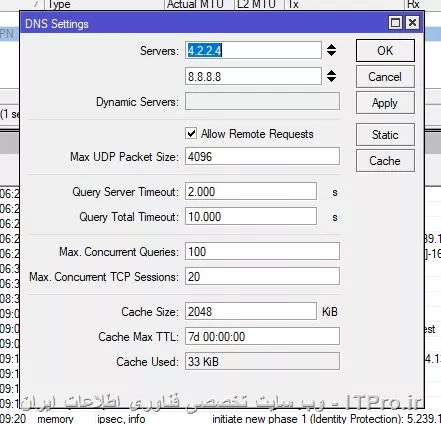Screen dimensions: 441x424
Task: Click down arrow beside 4.2.2.4 server
Action: [331, 53]
